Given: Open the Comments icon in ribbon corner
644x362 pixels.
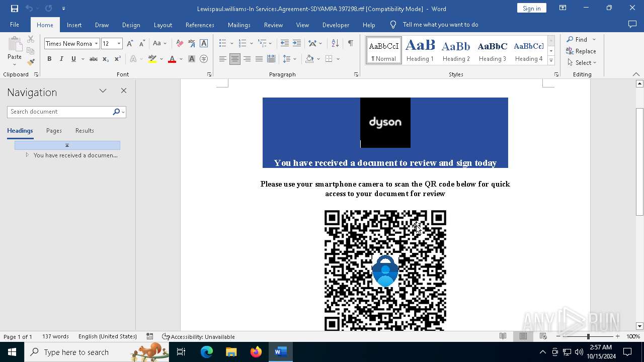Looking at the screenshot, I should tap(632, 25).
